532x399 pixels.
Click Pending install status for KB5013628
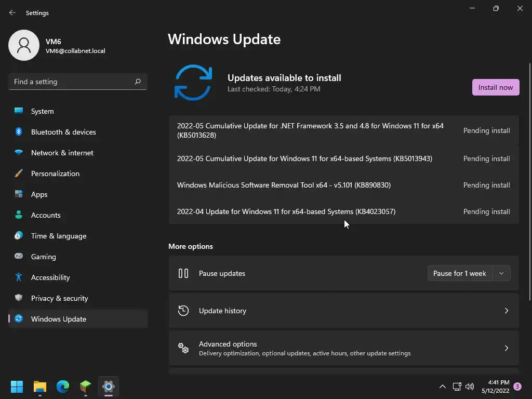(x=486, y=130)
